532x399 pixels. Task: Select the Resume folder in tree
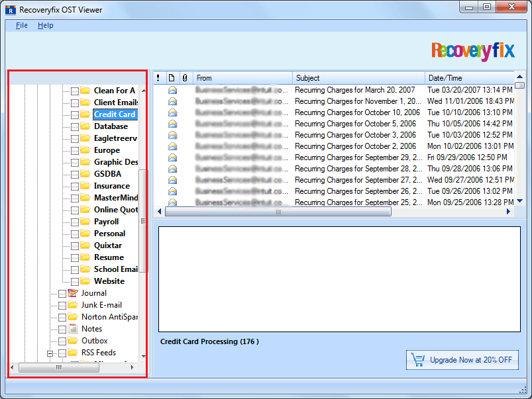coord(109,257)
